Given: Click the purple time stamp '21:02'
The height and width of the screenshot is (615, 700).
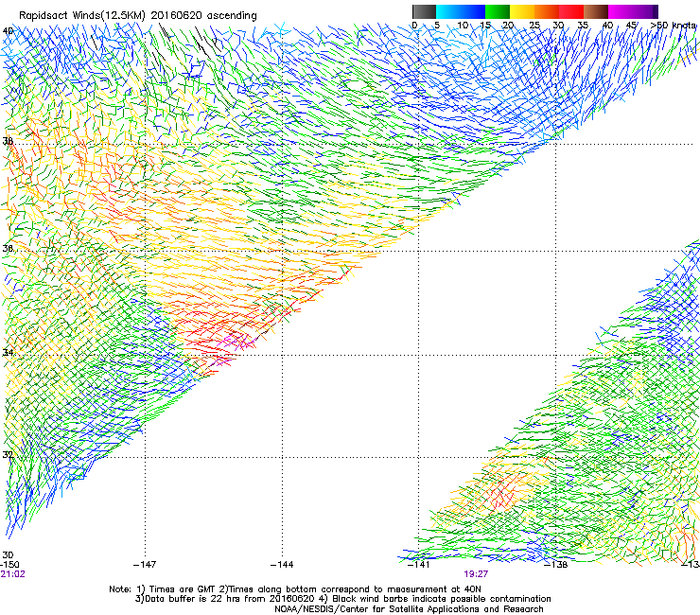Looking at the screenshot, I should coord(13,574).
